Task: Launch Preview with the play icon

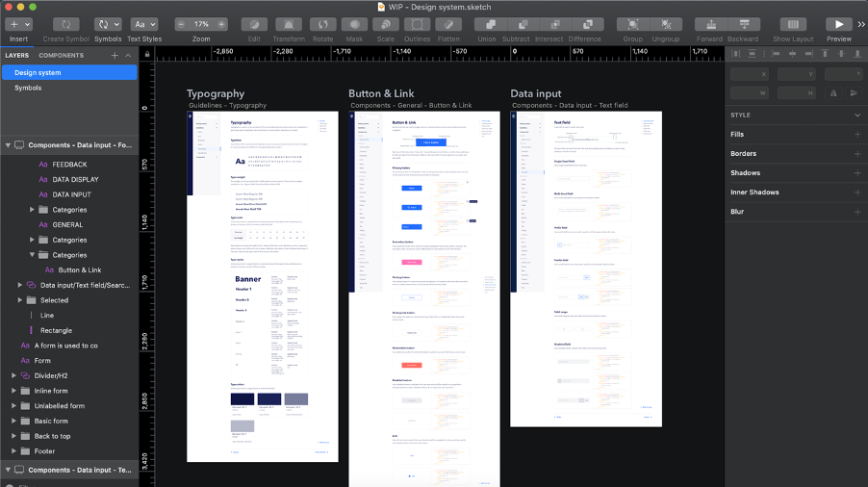Action: pyautogui.click(x=839, y=24)
